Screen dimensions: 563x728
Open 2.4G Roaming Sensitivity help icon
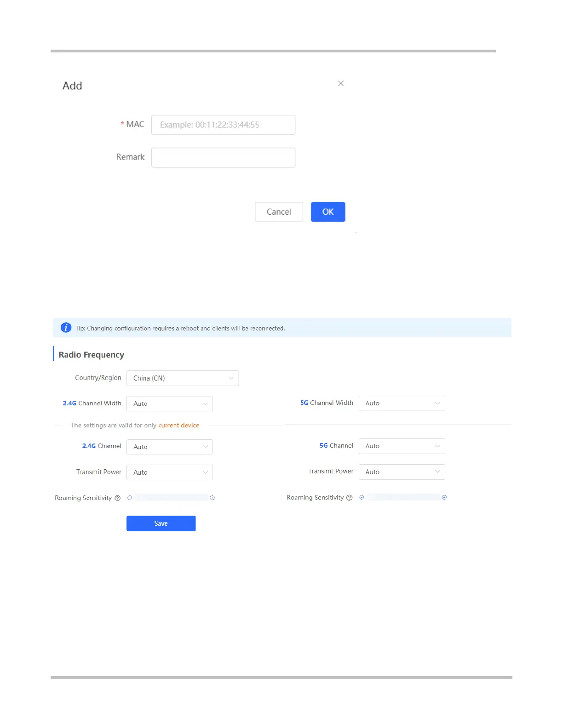click(117, 498)
